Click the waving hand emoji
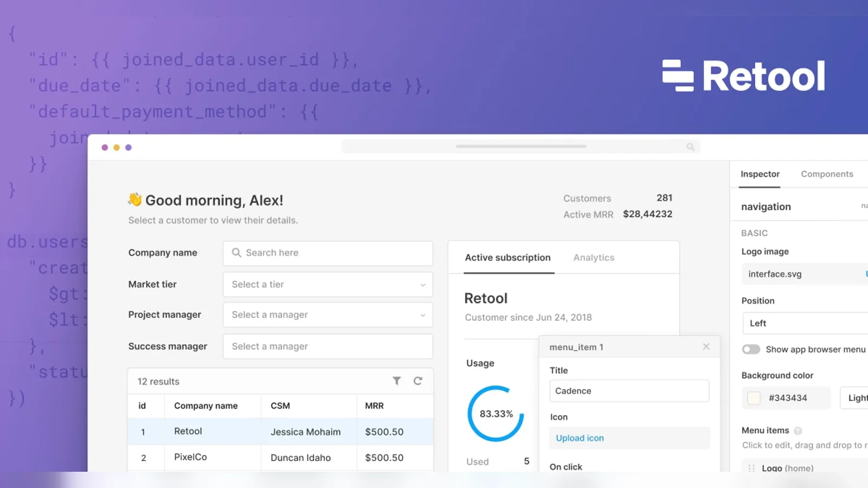The height and width of the screenshot is (488, 868). 135,200
